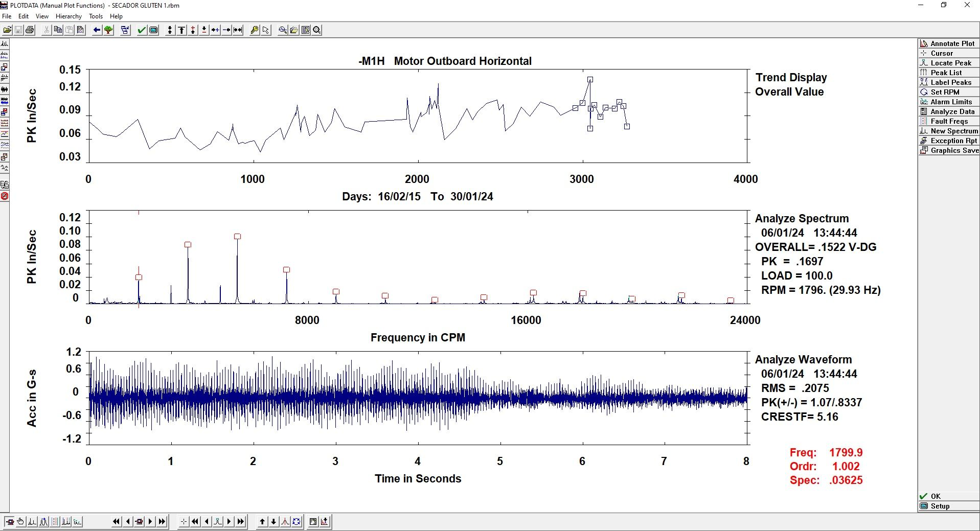The width and height of the screenshot is (980, 531).
Task: Click the hand tool in bottom toolbar
Action: pyautogui.click(x=21, y=522)
